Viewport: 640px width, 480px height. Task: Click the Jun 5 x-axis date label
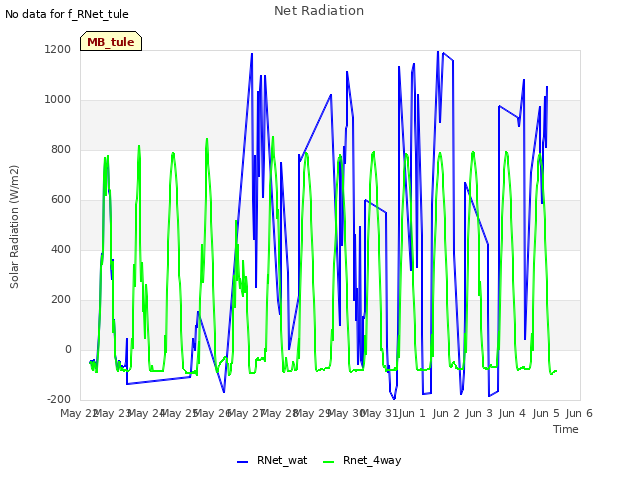tap(546, 413)
